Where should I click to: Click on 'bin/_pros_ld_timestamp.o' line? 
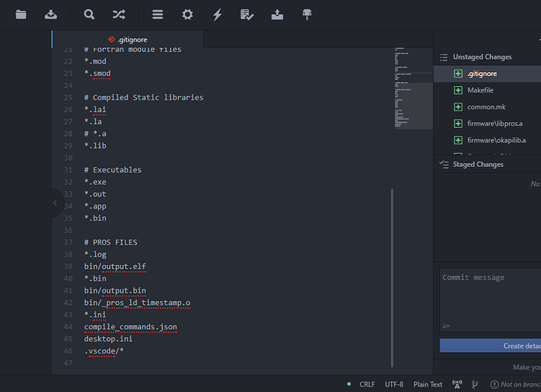(x=137, y=303)
